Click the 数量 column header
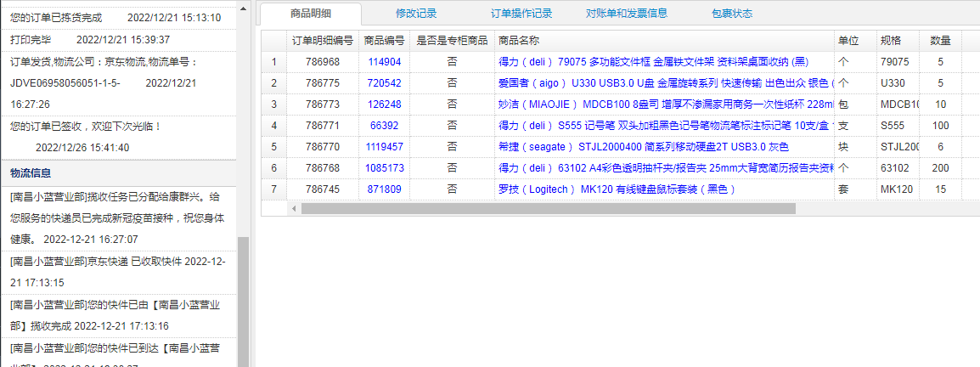This screenshot has height=367, width=980. tap(940, 41)
